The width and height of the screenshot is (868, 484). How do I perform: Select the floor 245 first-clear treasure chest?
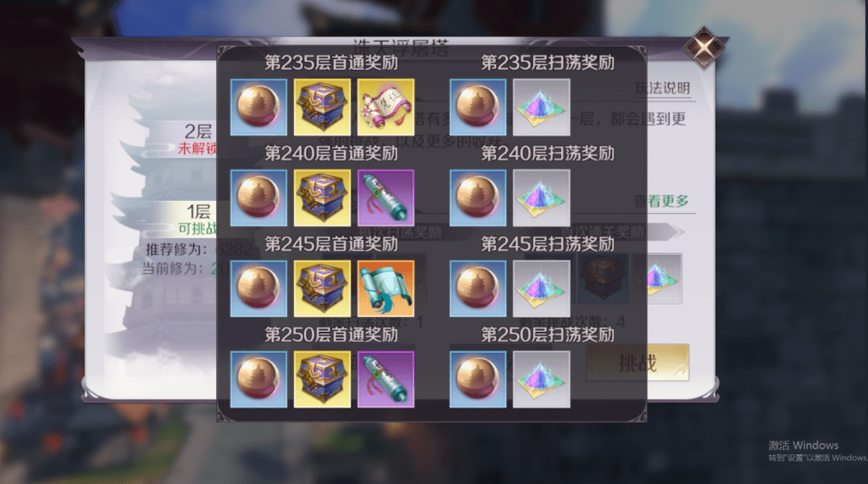click(322, 289)
